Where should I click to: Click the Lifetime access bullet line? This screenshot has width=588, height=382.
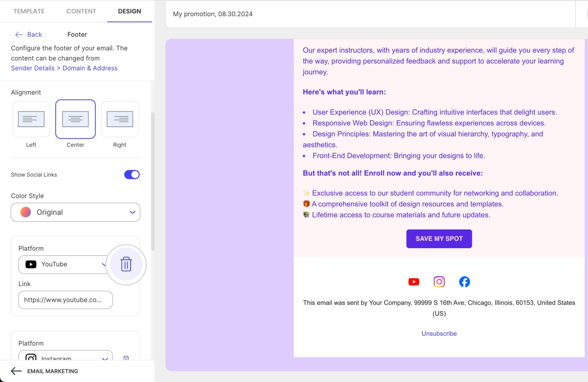click(x=397, y=215)
